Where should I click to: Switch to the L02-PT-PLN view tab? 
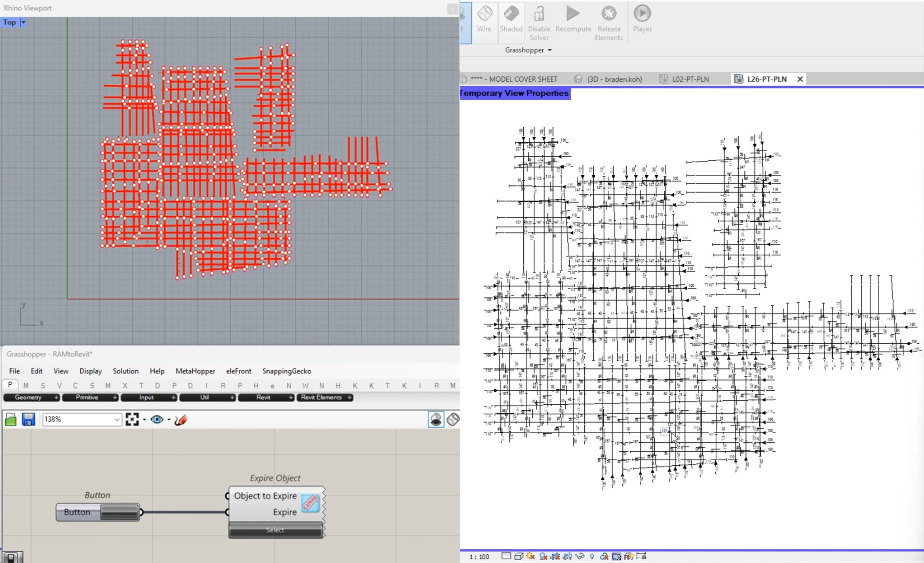690,79
